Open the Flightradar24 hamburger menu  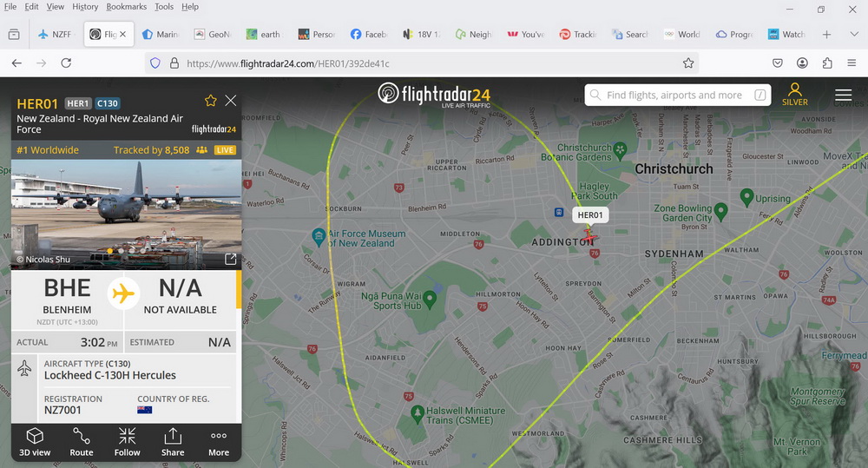pos(843,96)
